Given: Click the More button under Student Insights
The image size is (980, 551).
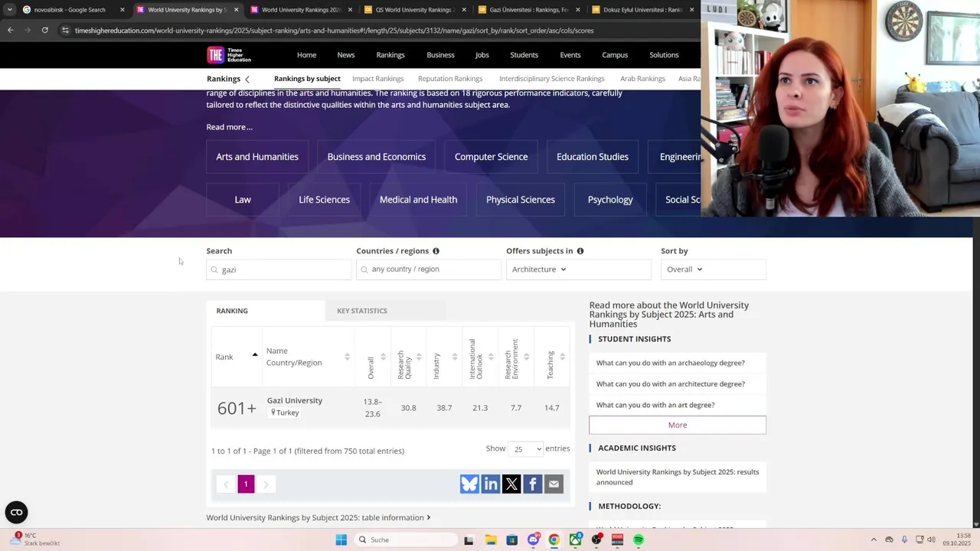Looking at the screenshot, I should [x=678, y=425].
